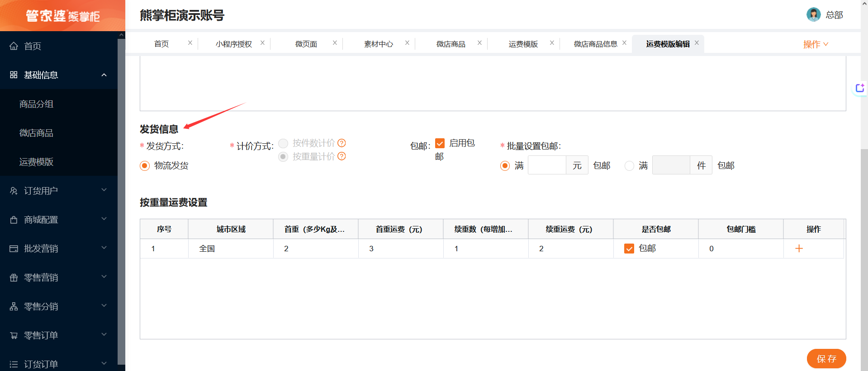
Task: Click the 管家婆熊掌柜 logo
Action: 62,16
